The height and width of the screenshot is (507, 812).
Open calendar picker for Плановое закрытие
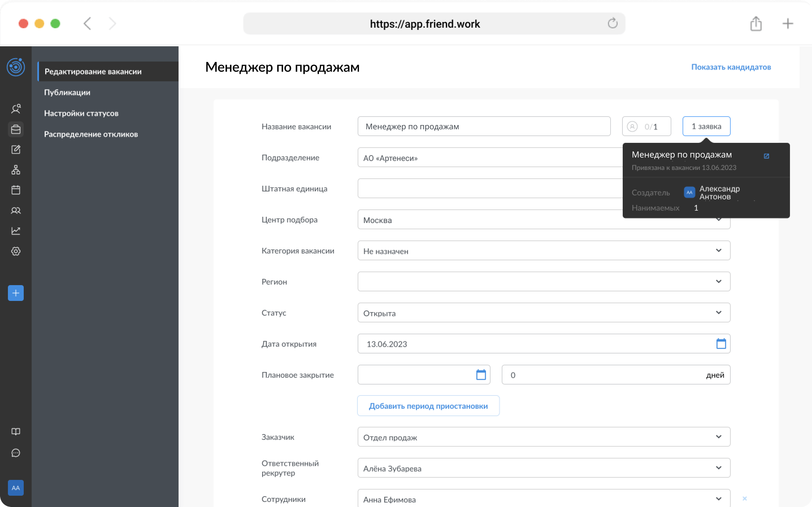pyautogui.click(x=481, y=375)
